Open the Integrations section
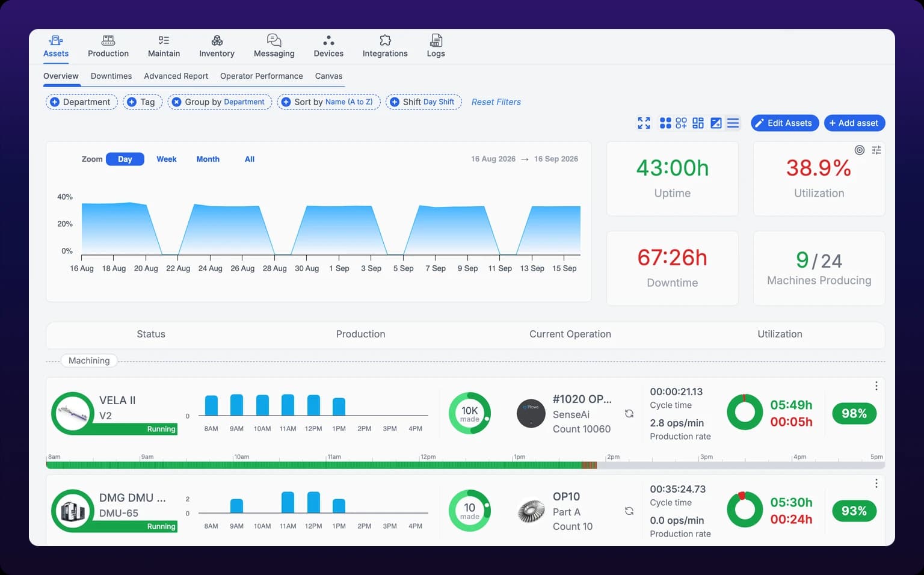The height and width of the screenshot is (575, 924). 385,46
